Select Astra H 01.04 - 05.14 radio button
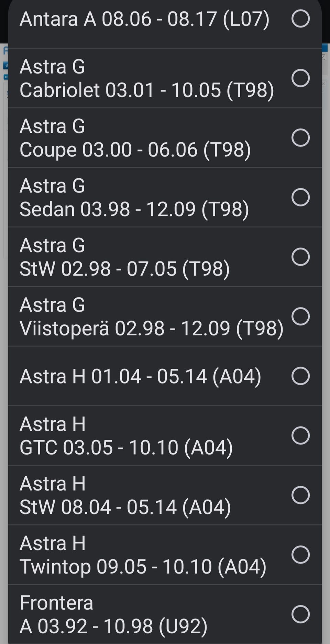The image size is (330, 644). [300, 376]
